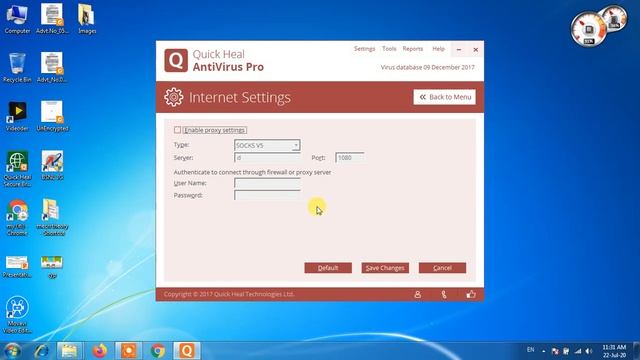This screenshot has width=640, height=360.
Task: Select Quick Heal taskbar button
Action: click(x=187, y=351)
